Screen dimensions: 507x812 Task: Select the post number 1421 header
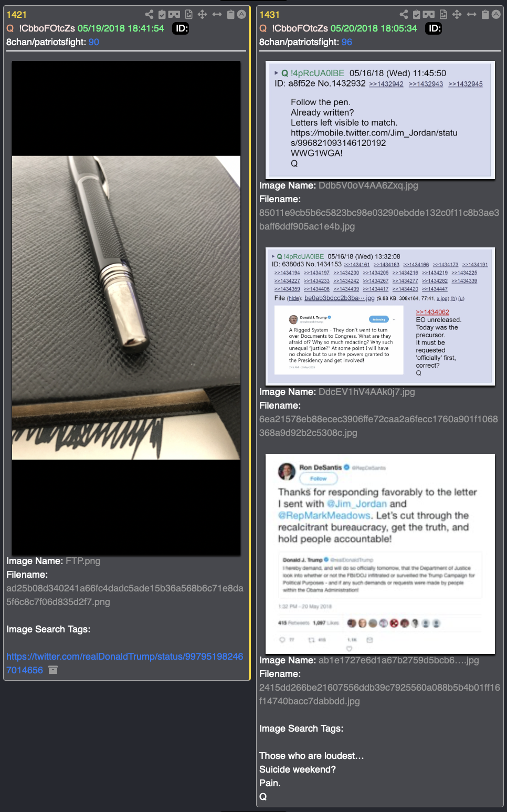[16, 15]
